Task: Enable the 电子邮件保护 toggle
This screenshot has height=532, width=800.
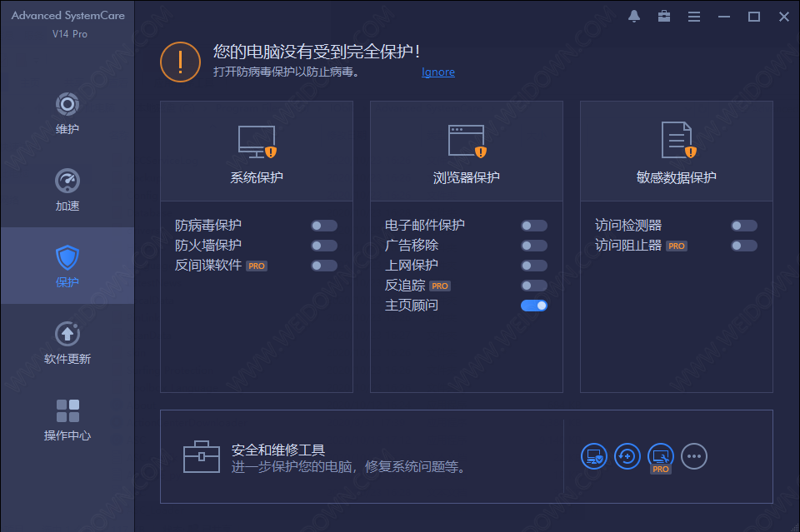Action: pyautogui.click(x=534, y=226)
